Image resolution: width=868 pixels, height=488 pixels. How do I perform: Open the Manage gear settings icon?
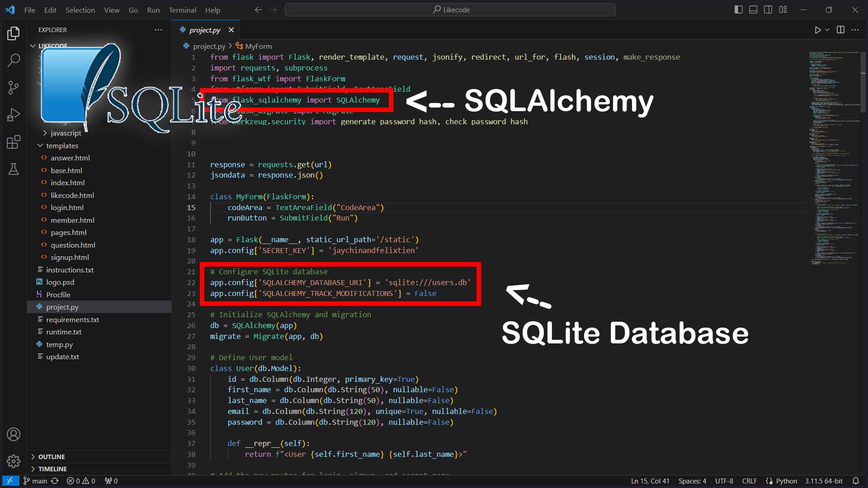(x=14, y=461)
